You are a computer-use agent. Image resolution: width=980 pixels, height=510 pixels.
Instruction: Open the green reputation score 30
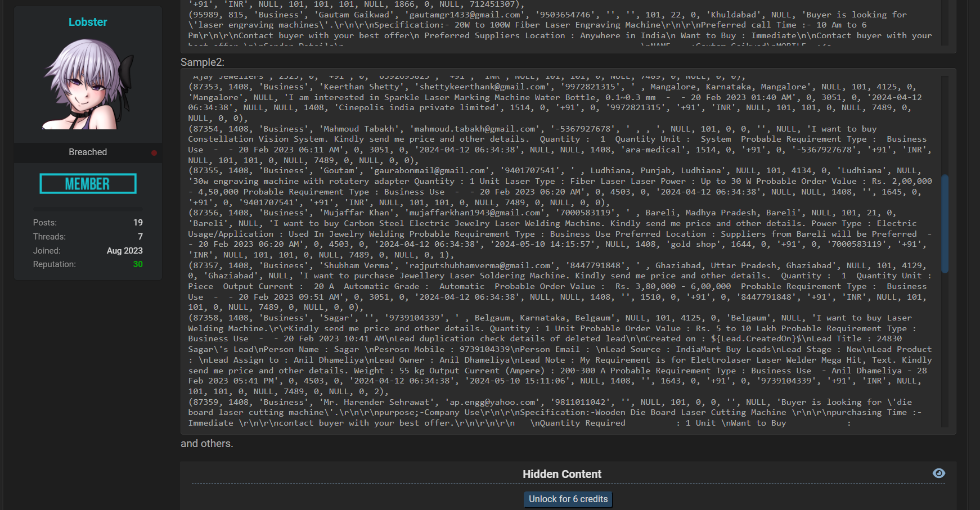tap(138, 264)
